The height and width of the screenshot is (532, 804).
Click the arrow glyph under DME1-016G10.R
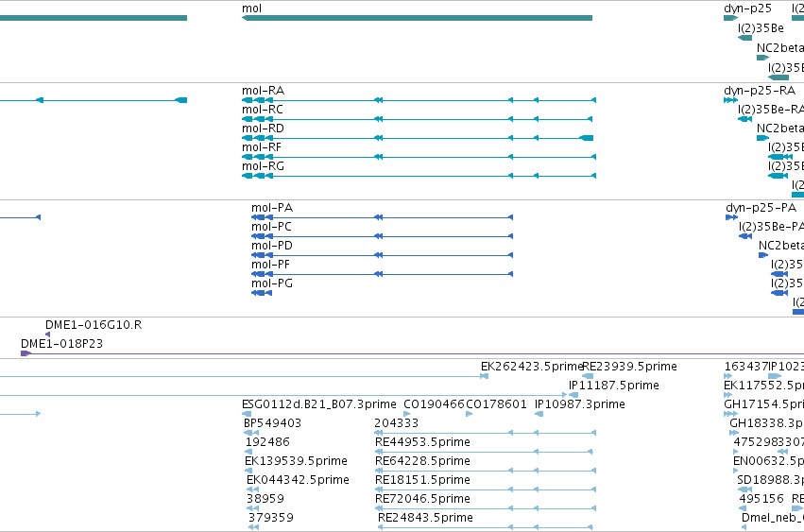(x=47, y=335)
